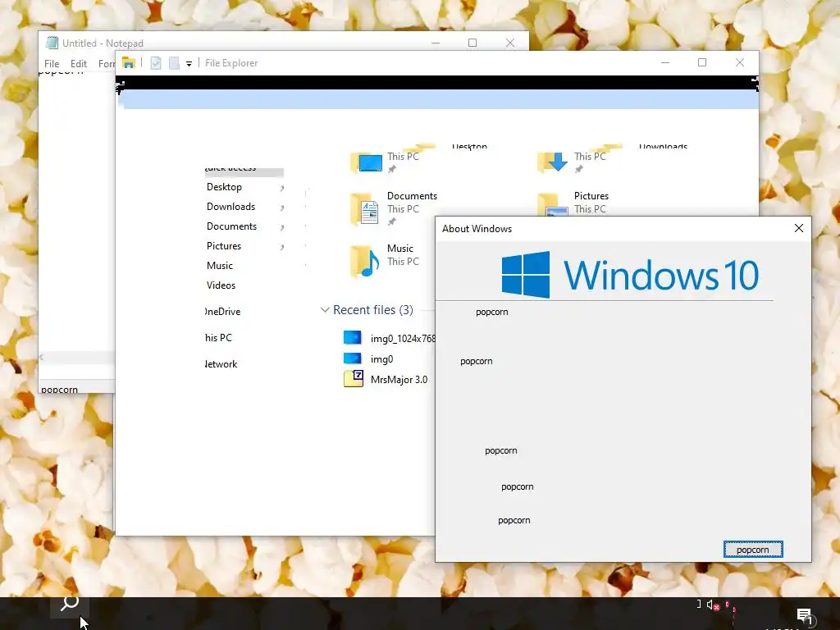The height and width of the screenshot is (630, 840).
Task: Click the pin icon next to Desktop in sidebar
Action: tap(282, 188)
